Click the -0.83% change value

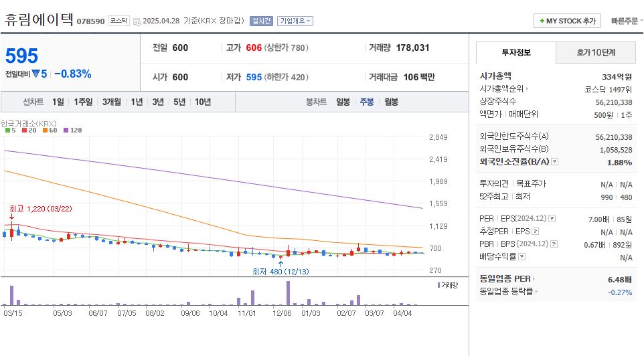coord(73,74)
